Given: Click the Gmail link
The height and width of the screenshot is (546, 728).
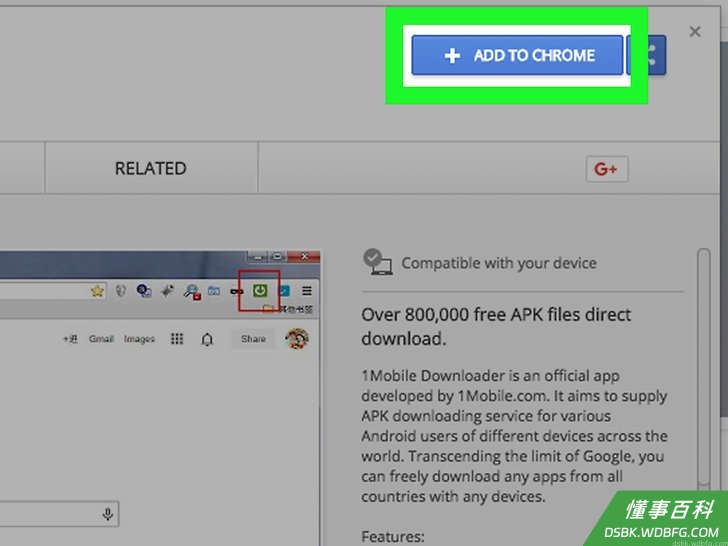Looking at the screenshot, I should [101, 339].
